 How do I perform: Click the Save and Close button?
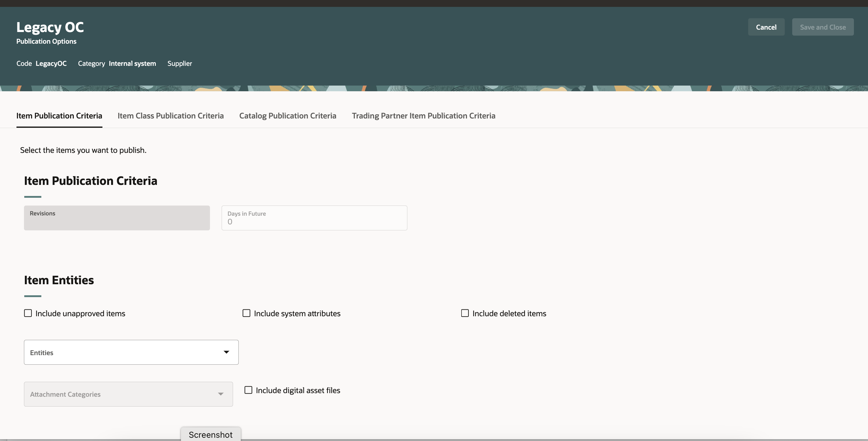pyautogui.click(x=823, y=27)
